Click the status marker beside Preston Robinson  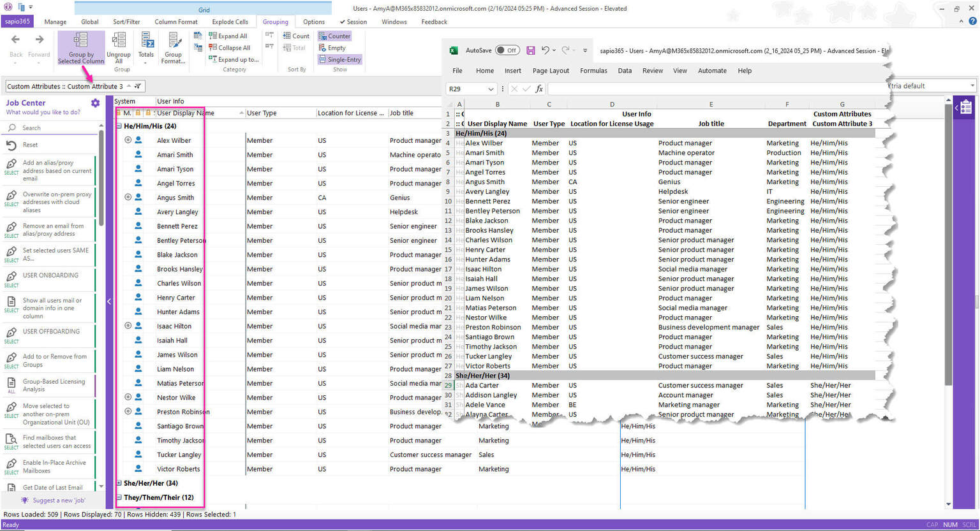click(x=128, y=411)
